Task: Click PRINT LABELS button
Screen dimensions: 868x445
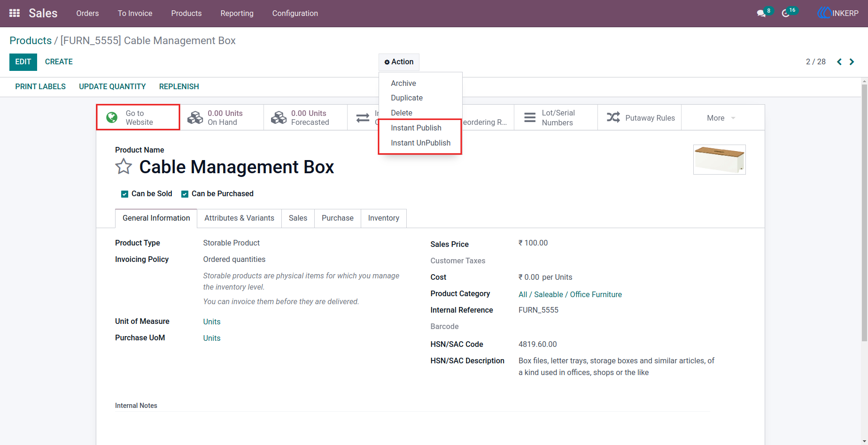Action: pyautogui.click(x=40, y=86)
